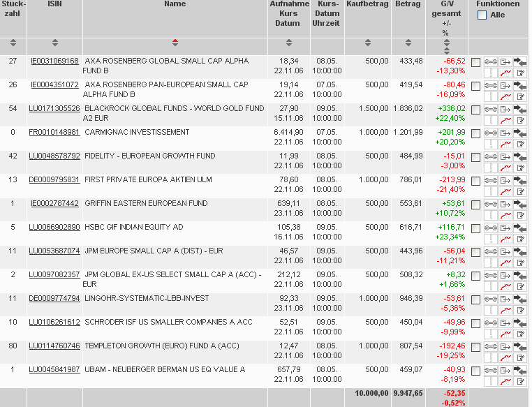This screenshot has width=532, height=407.
Task: Open ISIN link DE0009795831
Action: point(54,179)
